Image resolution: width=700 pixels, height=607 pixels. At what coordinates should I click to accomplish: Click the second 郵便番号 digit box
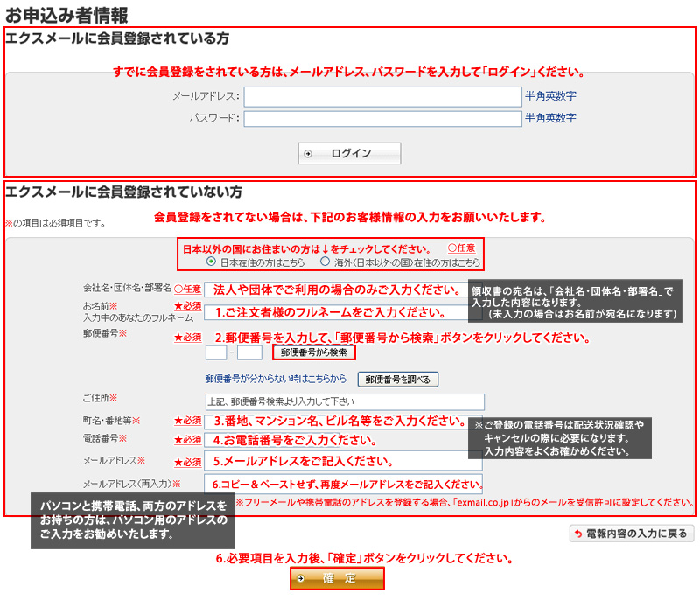pos(249,353)
